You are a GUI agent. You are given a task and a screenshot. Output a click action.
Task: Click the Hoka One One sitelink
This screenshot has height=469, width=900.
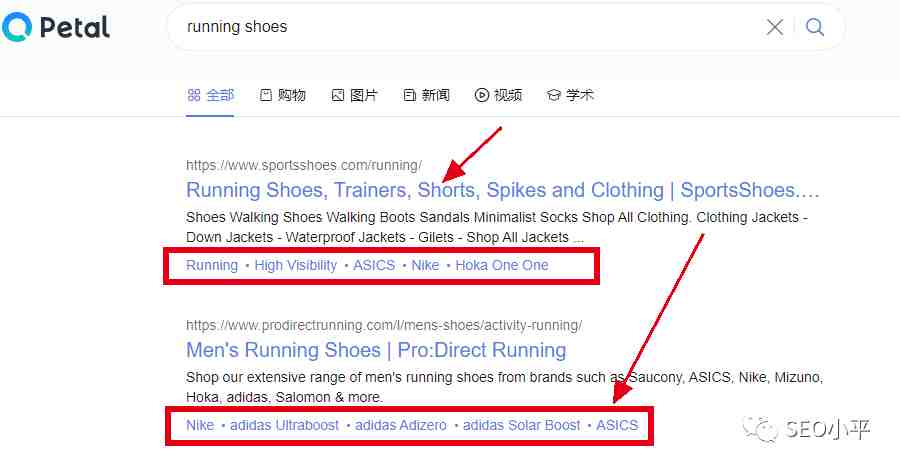[x=502, y=265]
